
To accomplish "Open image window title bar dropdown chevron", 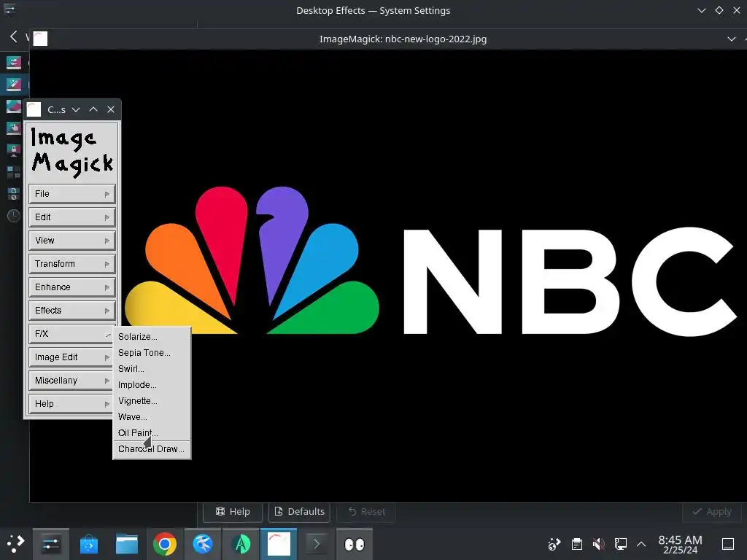I will point(731,39).
